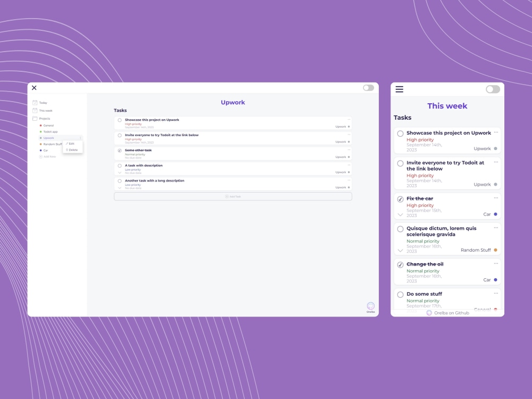Screen dimensions: 532x399
Task: Close the sidebar with the X icon
Action: tap(34, 88)
